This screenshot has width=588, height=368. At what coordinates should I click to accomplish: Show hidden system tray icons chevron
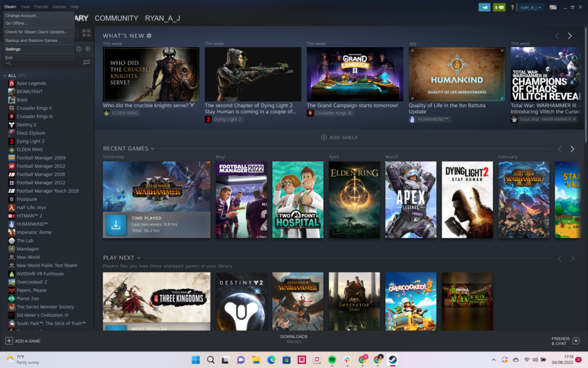tap(493, 360)
